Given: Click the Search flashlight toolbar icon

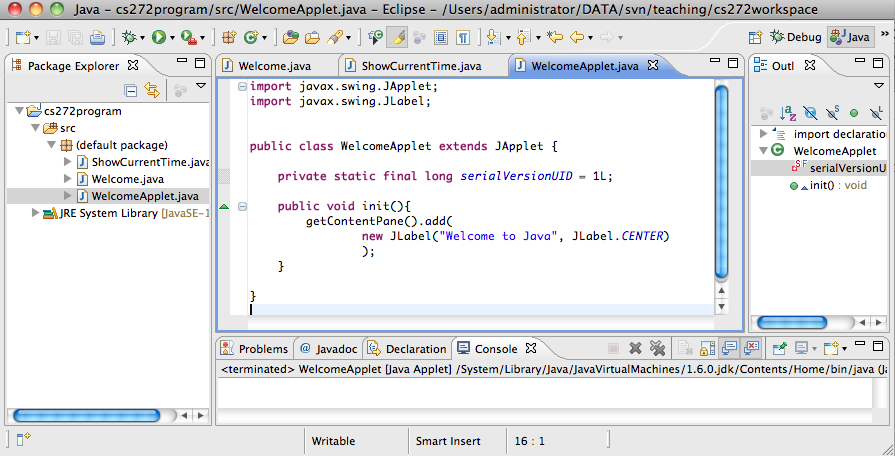Looking at the screenshot, I should [x=335, y=38].
